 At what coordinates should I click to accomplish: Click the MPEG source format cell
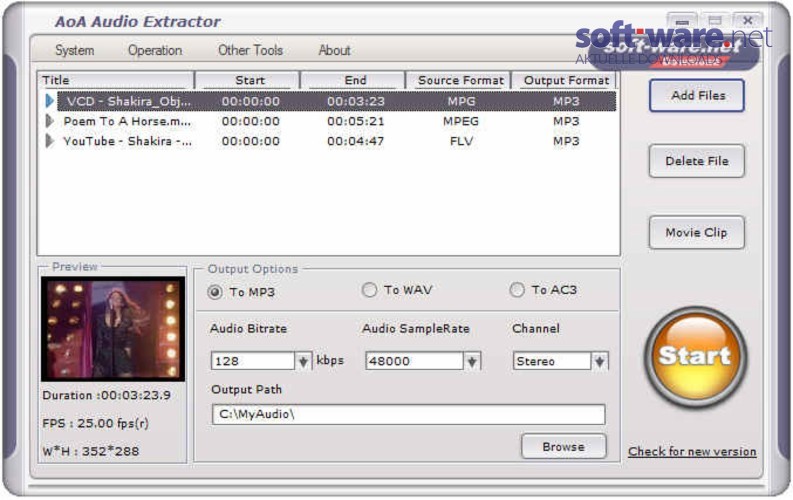(x=461, y=121)
